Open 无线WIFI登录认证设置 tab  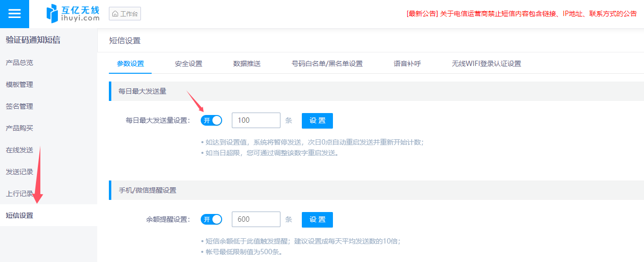point(486,64)
